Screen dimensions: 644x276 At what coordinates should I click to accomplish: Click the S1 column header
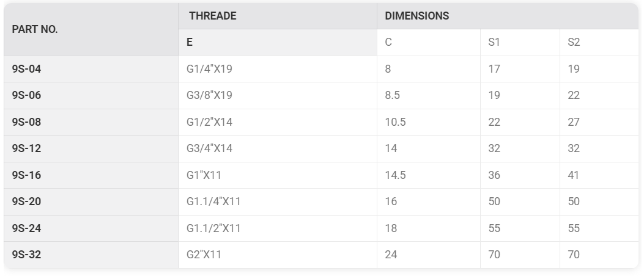(520, 42)
